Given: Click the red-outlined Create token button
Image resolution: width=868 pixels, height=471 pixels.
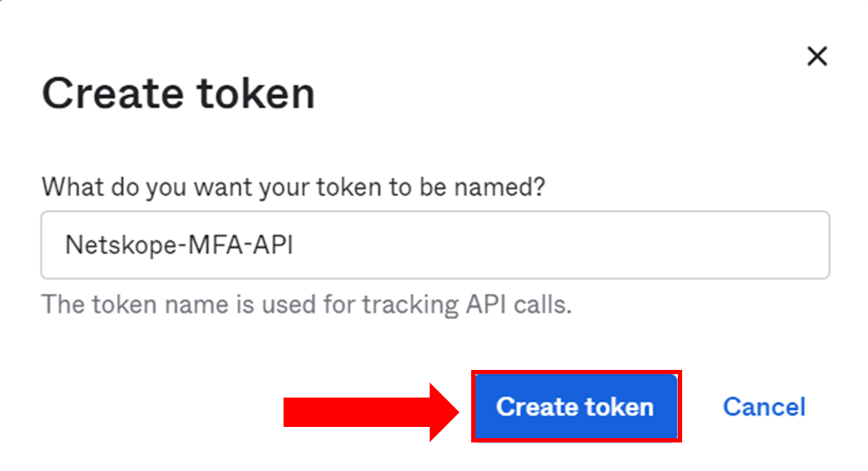Looking at the screenshot, I should pos(575,407).
